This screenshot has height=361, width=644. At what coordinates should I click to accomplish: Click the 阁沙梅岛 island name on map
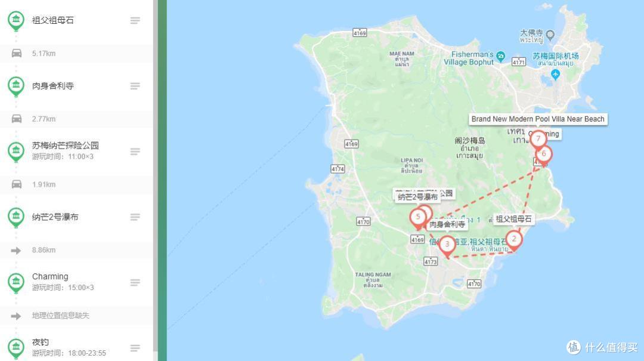coord(470,140)
